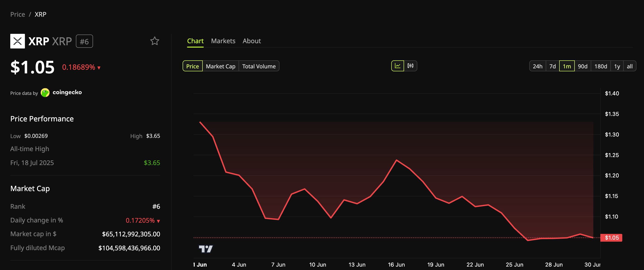Click the 0.18689% price change text
The height and width of the screenshot is (270, 644).
78,67
